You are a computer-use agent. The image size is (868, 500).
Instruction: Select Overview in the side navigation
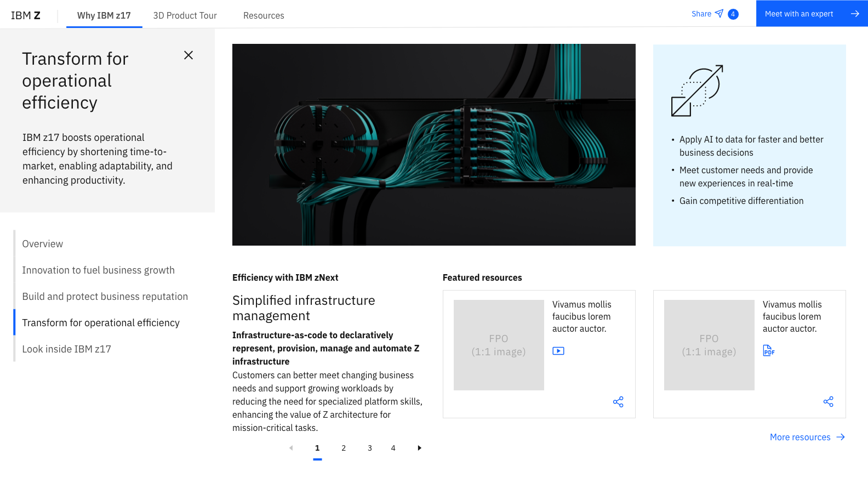coord(43,244)
